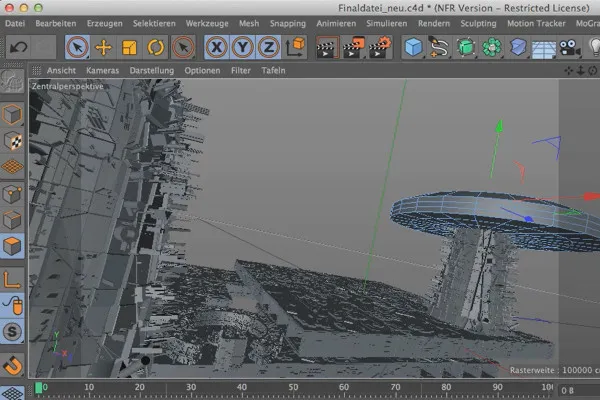
Task: Add a light bulb object
Action: pos(594,47)
